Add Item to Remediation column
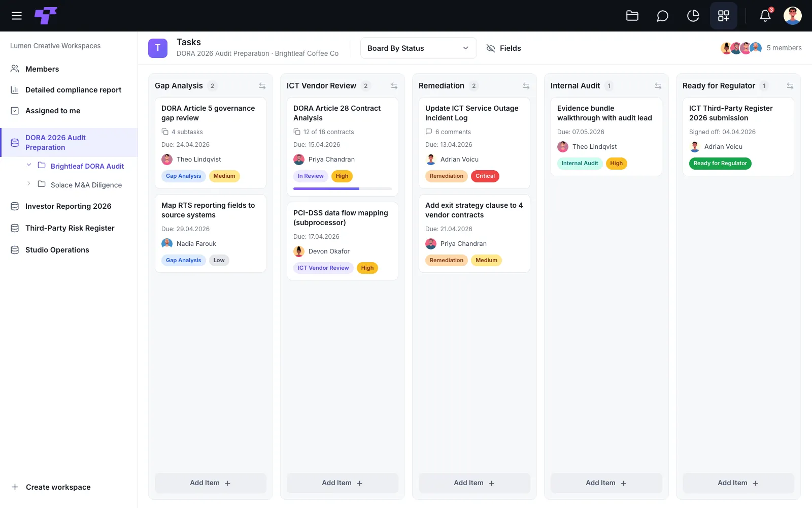 tap(475, 483)
